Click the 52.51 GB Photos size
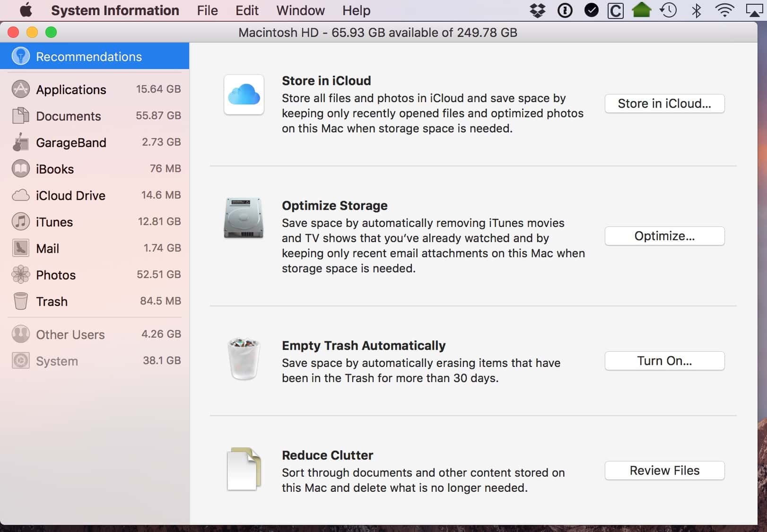 pos(159,274)
